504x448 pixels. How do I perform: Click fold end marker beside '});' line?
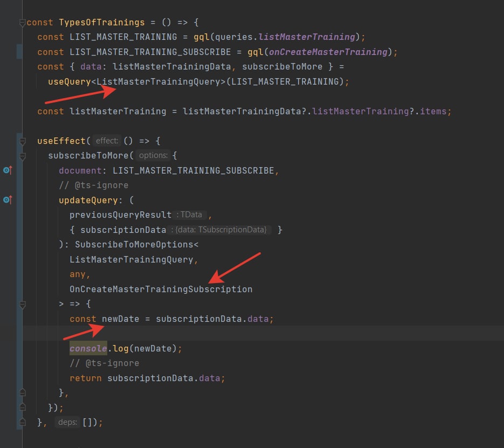pos(22,407)
